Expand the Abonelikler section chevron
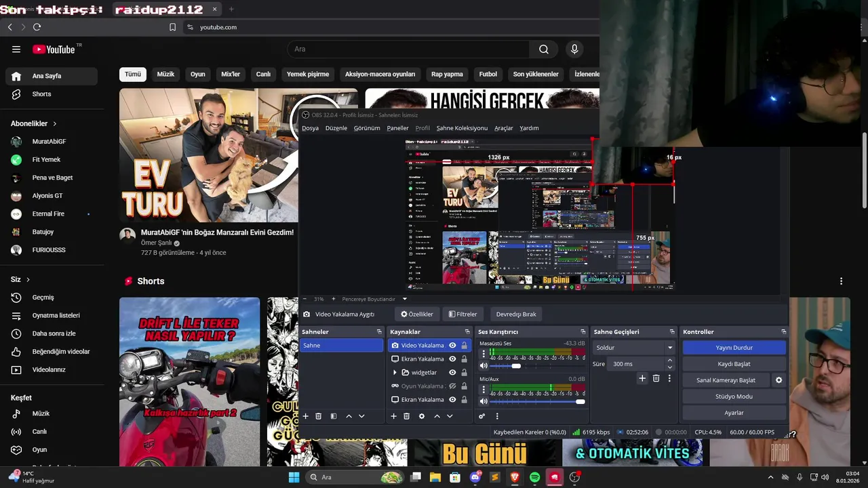The width and height of the screenshot is (868, 488). coord(54,123)
